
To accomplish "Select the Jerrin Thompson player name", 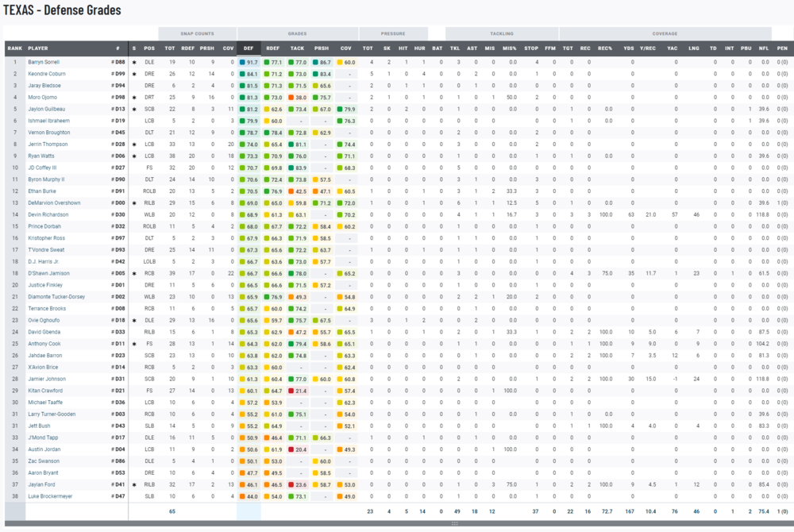I will (47, 145).
